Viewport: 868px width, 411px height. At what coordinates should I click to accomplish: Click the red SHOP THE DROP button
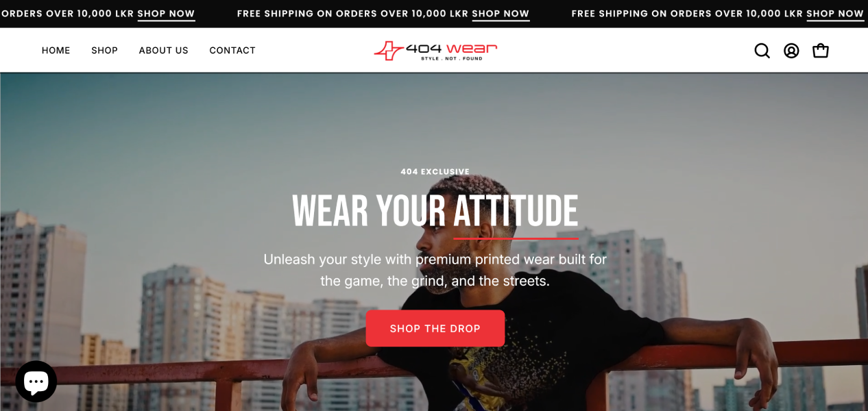point(435,328)
